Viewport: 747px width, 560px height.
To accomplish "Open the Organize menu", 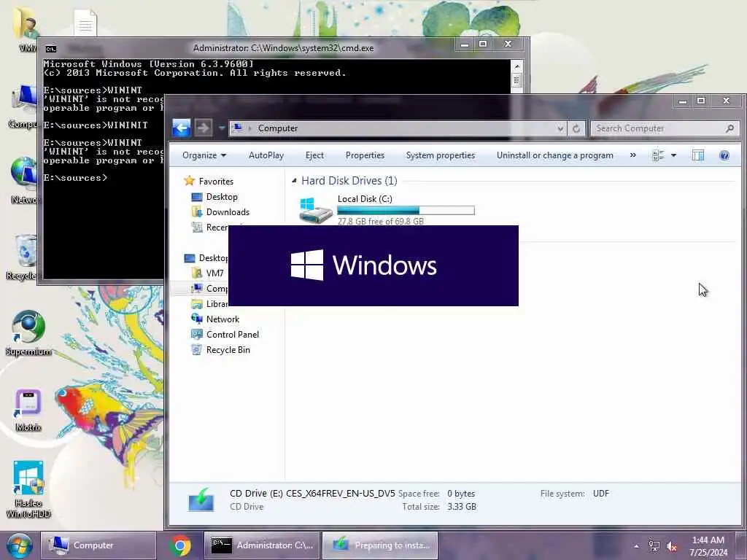I will 204,155.
